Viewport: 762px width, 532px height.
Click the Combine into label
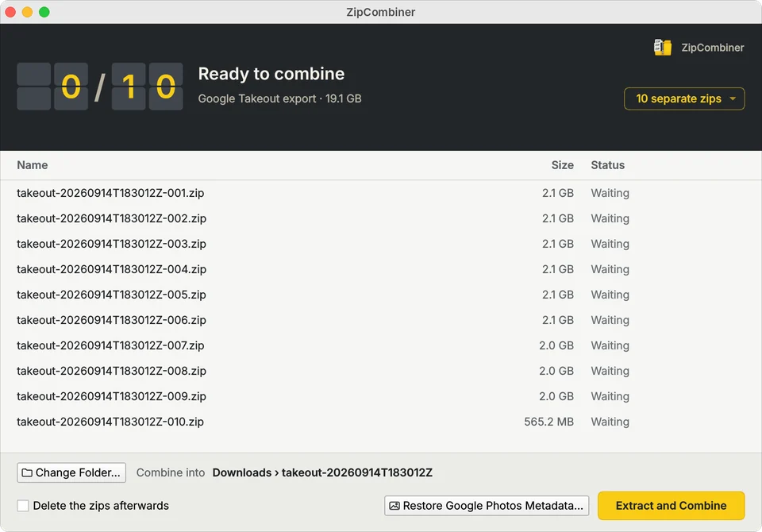pos(171,472)
